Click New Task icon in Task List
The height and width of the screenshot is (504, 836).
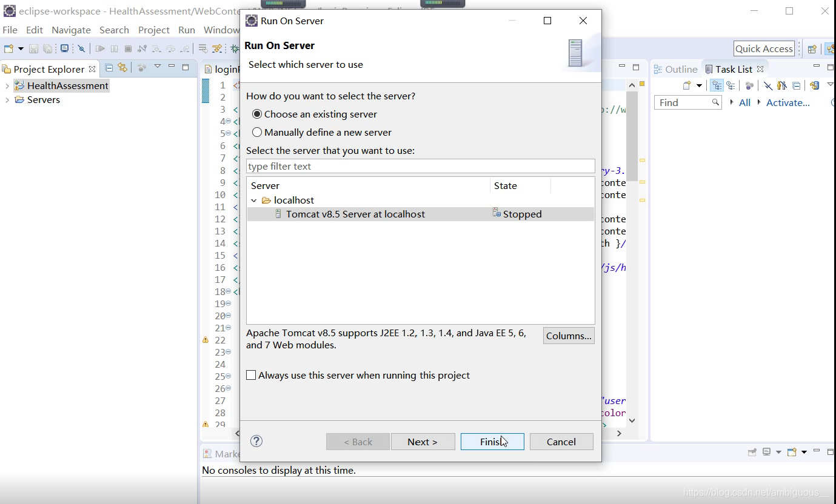pos(687,85)
